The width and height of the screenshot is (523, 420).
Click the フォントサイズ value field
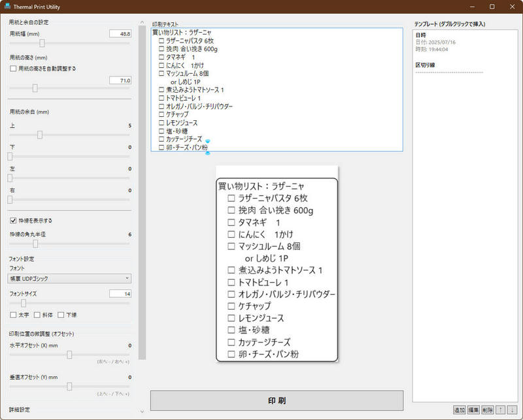pos(120,294)
